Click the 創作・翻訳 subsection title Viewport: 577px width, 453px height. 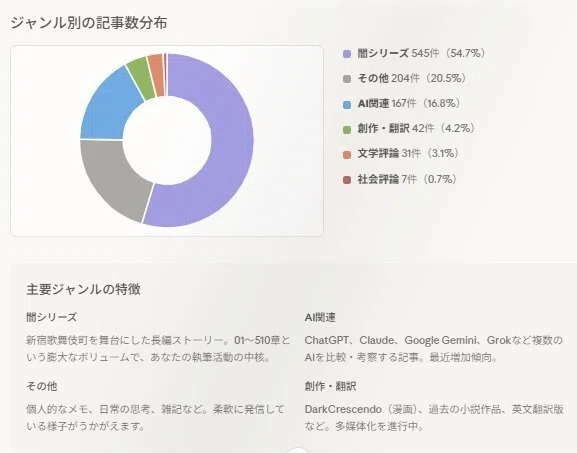330,386
